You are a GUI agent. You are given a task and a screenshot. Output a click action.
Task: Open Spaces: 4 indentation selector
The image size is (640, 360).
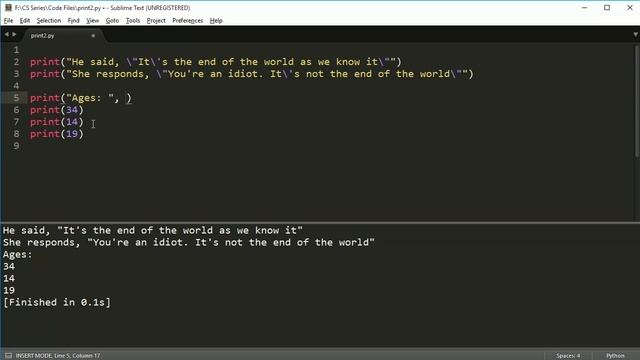coord(568,356)
